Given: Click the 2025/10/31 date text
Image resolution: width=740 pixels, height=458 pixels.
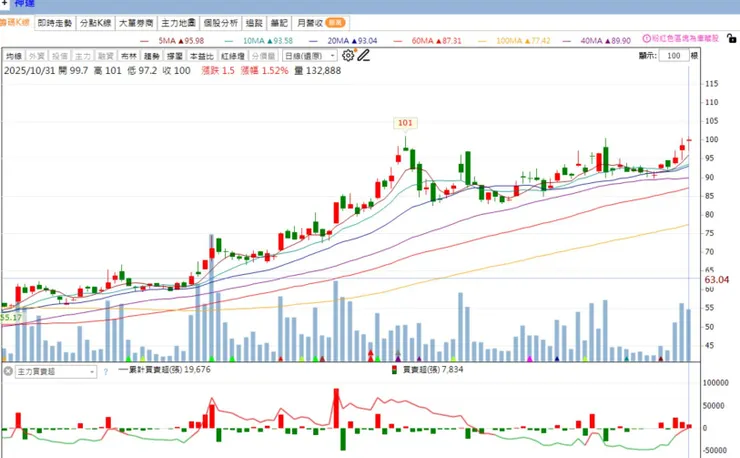Looking at the screenshot, I should coord(30,71).
